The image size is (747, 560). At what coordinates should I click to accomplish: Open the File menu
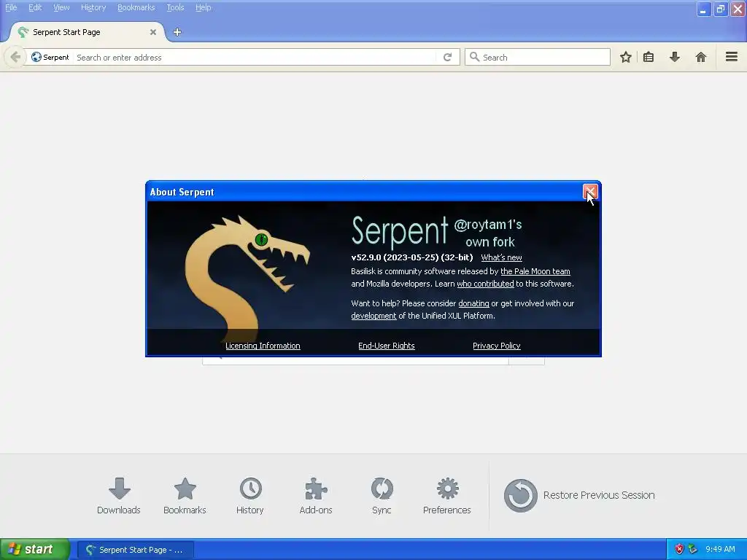pyautogui.click(x=11, y=7)
